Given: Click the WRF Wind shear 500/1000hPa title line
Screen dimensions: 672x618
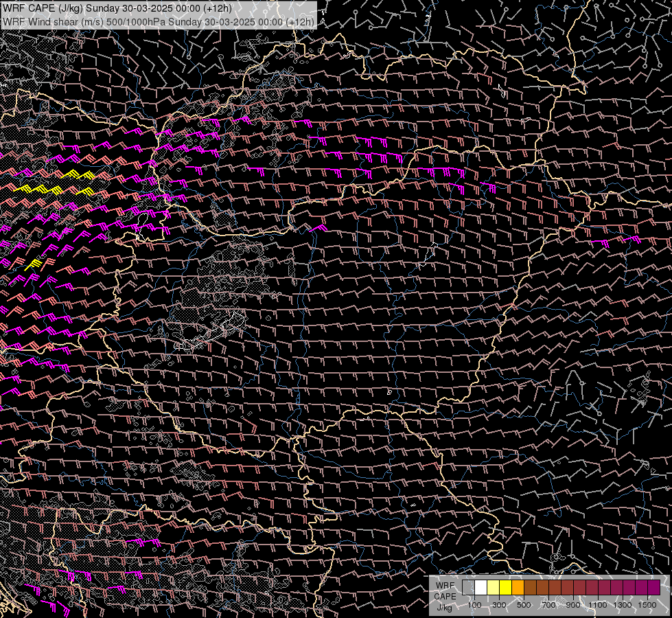Looking at the screenshot, I should click(159, 22).
